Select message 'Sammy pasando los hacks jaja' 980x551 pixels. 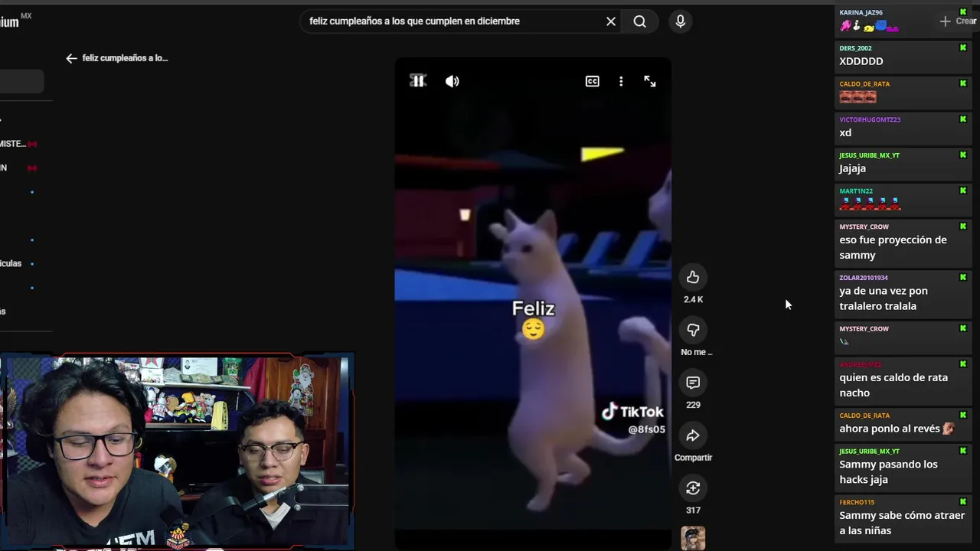tap(888, 471)
